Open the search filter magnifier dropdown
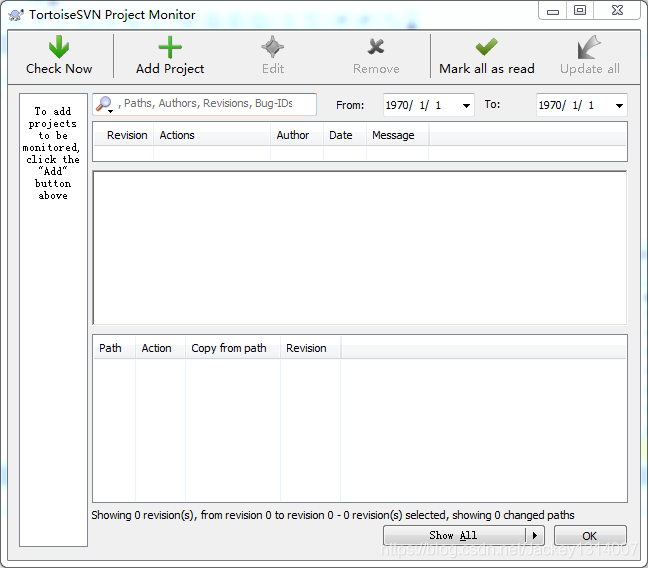The height and width of the screenshot is (568, 648). (105, 105)
